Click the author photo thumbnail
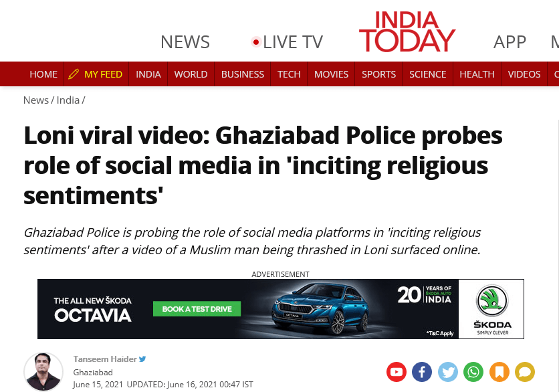The height and width of the screenshot is (392, 559). pos(43,372)
